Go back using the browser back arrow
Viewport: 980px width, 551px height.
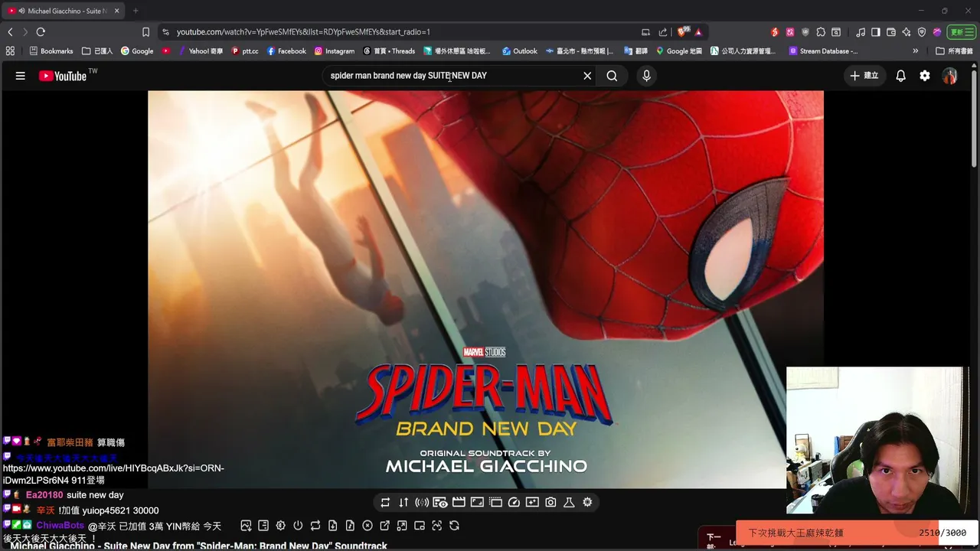[10, 32]
